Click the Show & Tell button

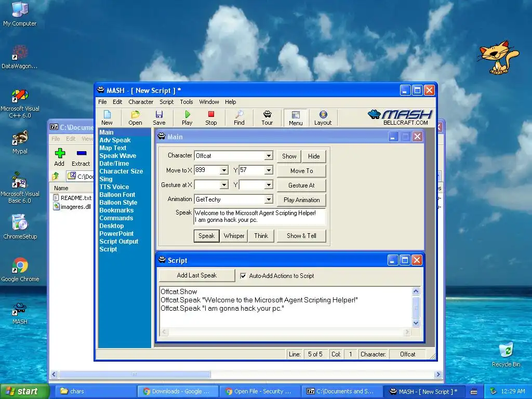(x=301, y=236)
